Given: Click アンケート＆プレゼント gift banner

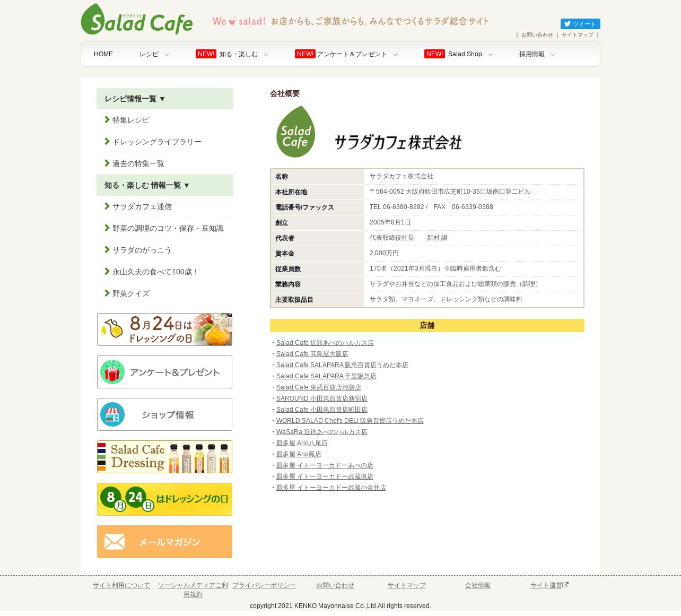Looking at the screenshot, I should coord(164,372).
